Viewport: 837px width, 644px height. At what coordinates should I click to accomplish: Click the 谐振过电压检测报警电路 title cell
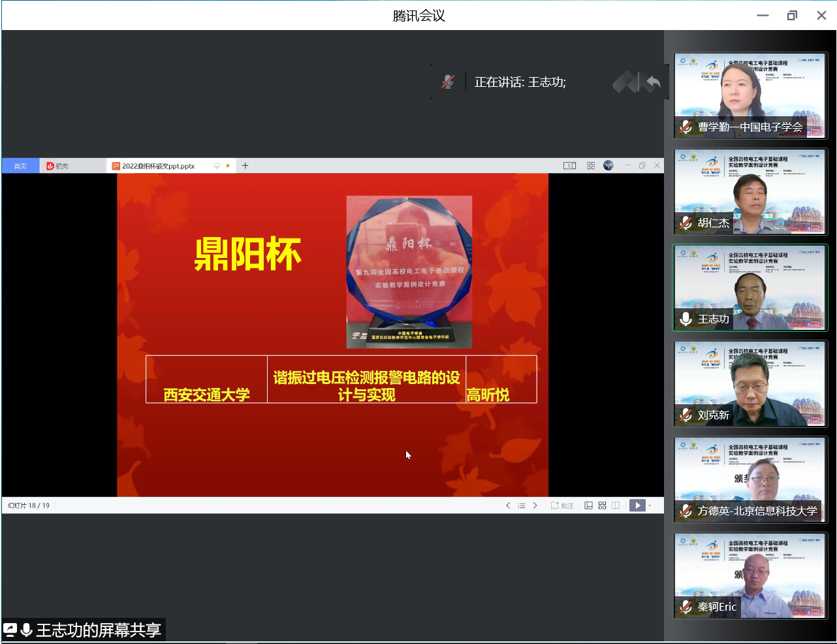(x=367, y=379)
